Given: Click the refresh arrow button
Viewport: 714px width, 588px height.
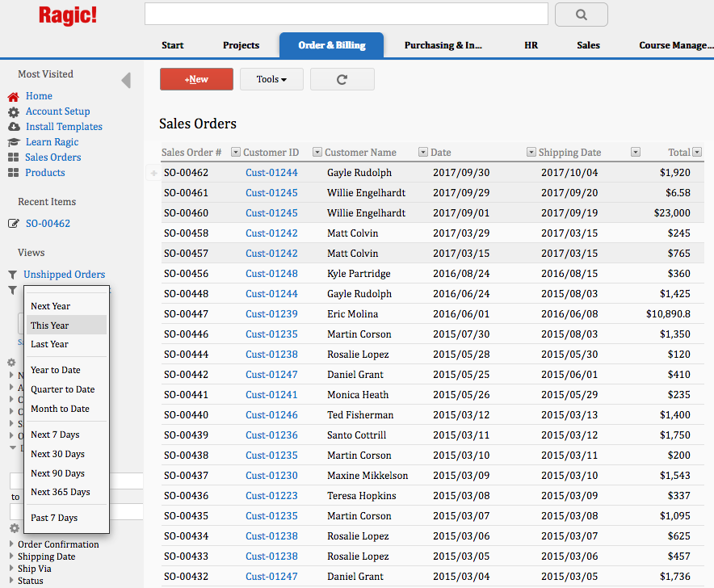Looking at the screenshot, I should click(342, 79).
